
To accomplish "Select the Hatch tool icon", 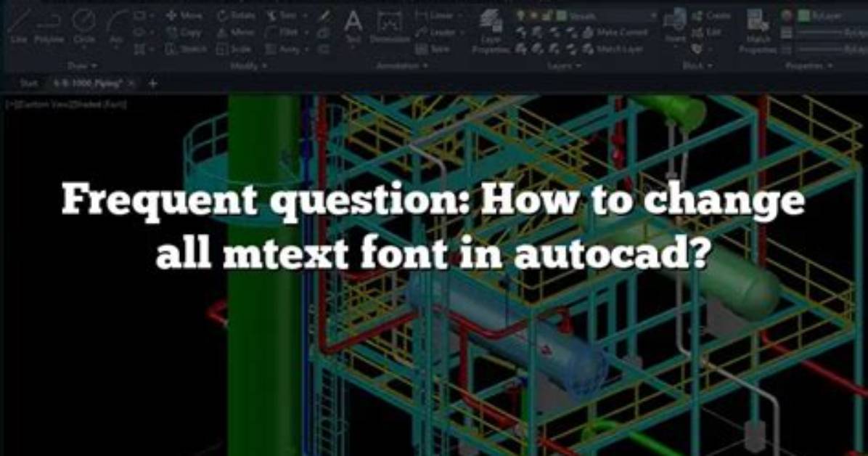I will (x=139, y=49).
